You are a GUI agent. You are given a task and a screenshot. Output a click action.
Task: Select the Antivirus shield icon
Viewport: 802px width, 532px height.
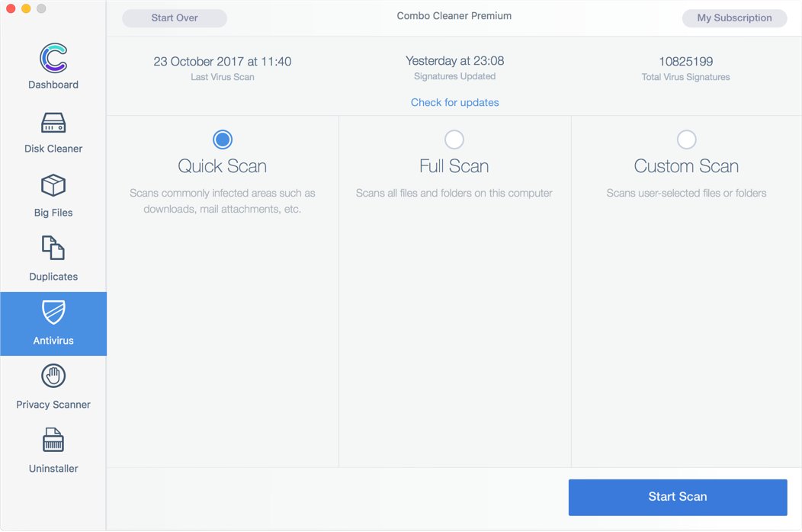tap(53, 312)
